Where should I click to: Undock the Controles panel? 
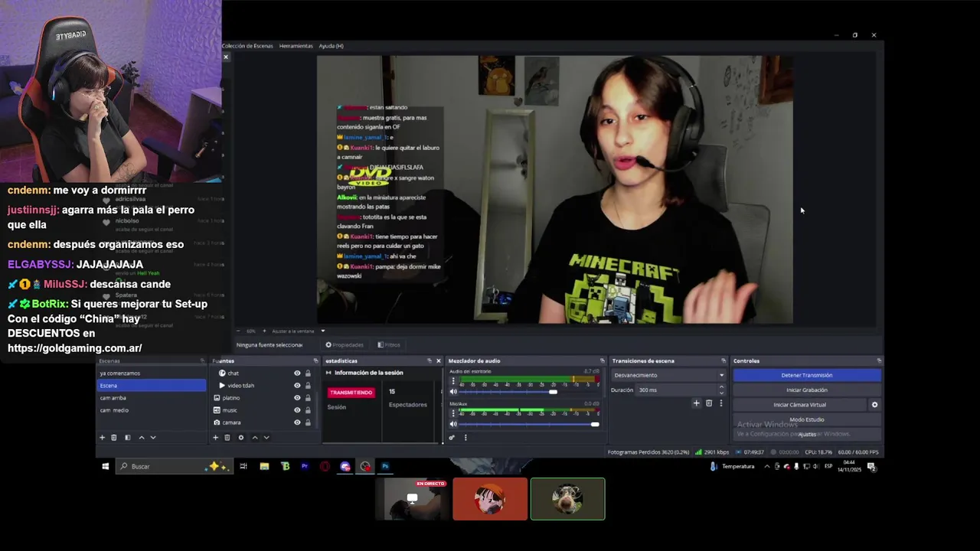click(x=879, y=360)
